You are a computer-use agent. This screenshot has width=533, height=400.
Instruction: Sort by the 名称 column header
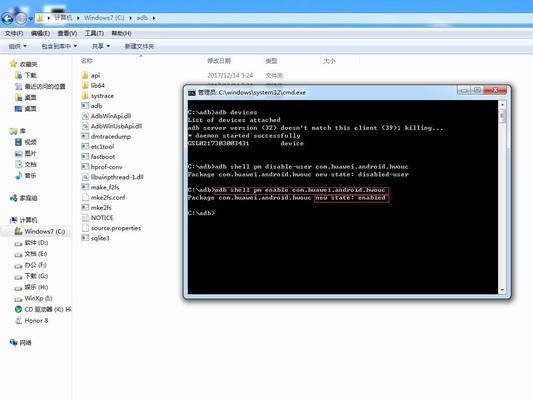tap(87, 61)
